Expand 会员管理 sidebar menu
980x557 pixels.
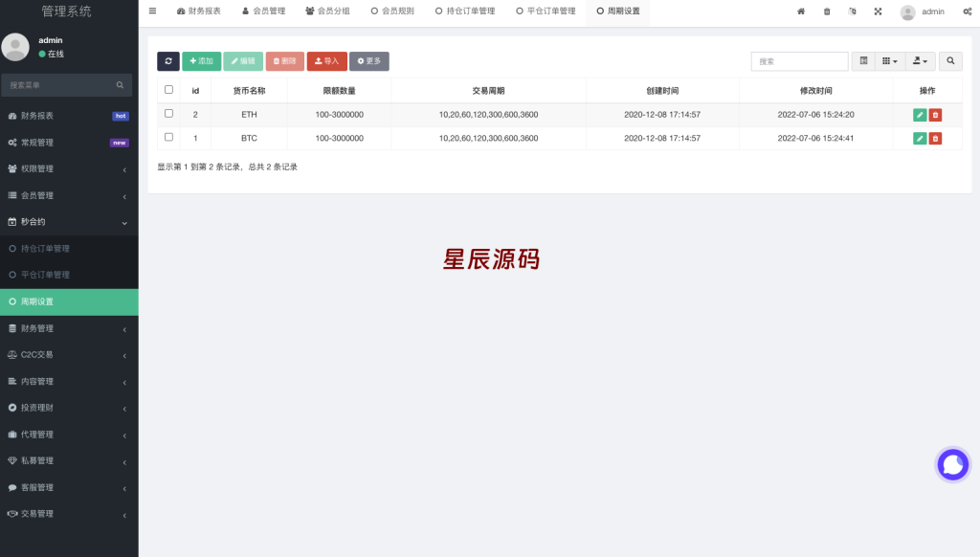click(x=69, y=195)
